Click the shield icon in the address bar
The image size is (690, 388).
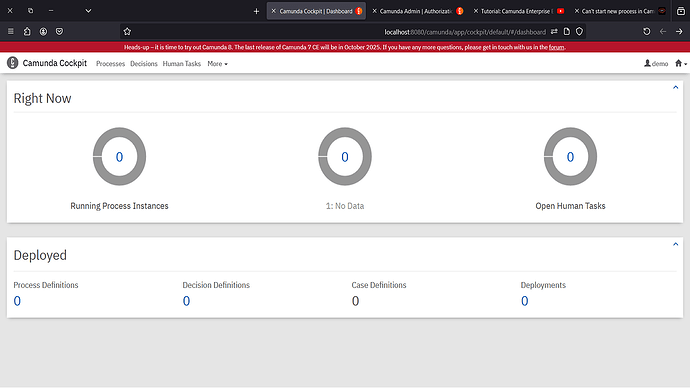tap(580, 31)
